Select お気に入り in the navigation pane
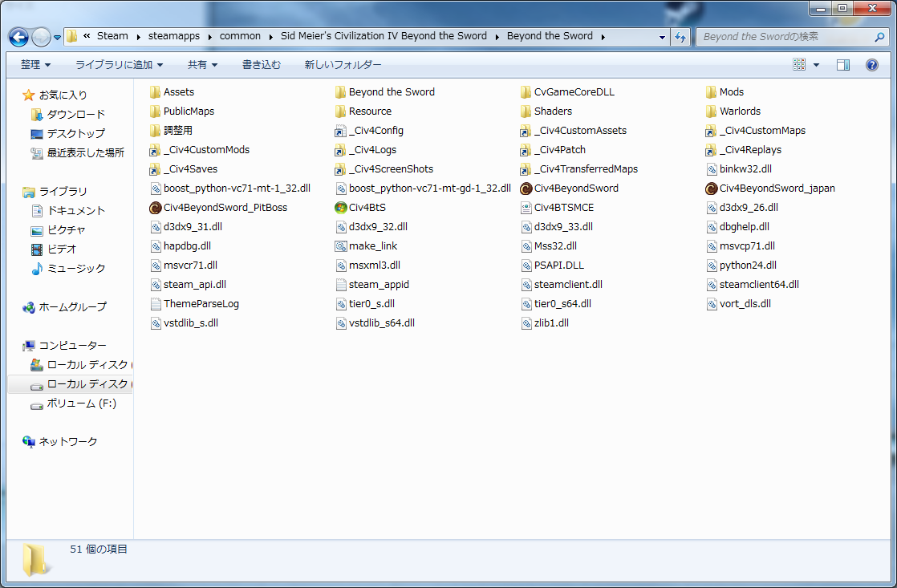897x588 pixels. [63, 95]
